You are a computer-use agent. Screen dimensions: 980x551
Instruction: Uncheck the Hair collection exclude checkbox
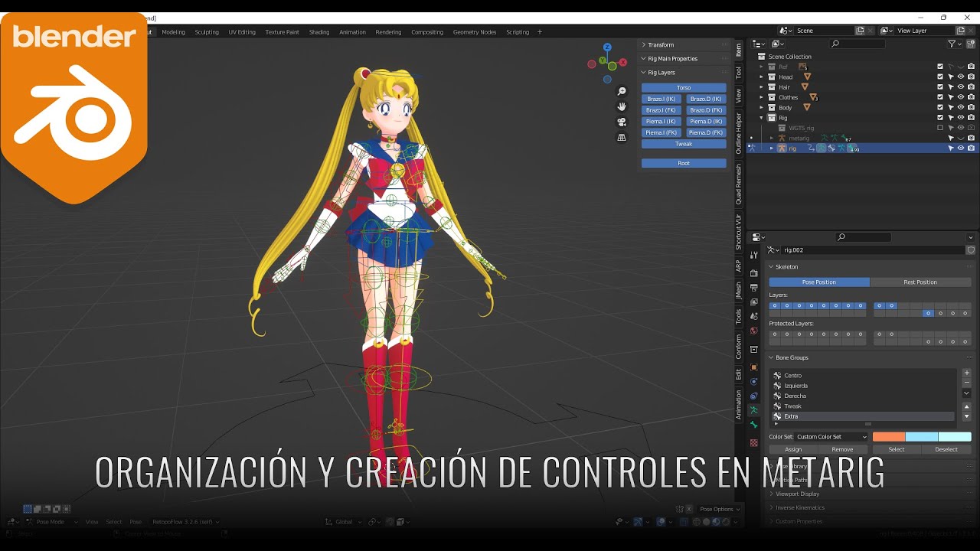[x=940, y=87]
